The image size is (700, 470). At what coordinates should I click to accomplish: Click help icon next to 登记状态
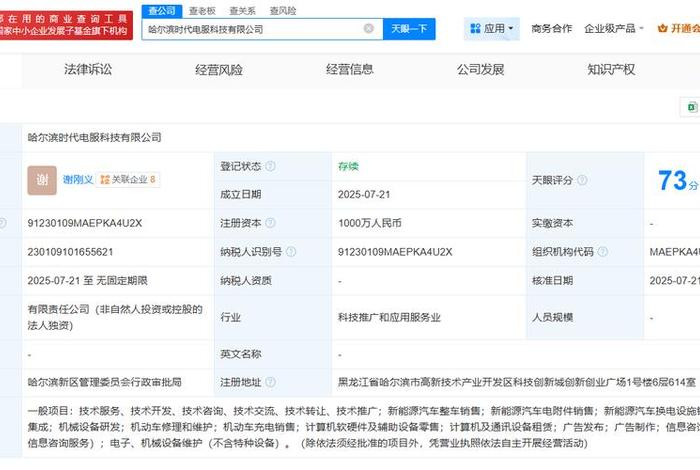[271, 166]
